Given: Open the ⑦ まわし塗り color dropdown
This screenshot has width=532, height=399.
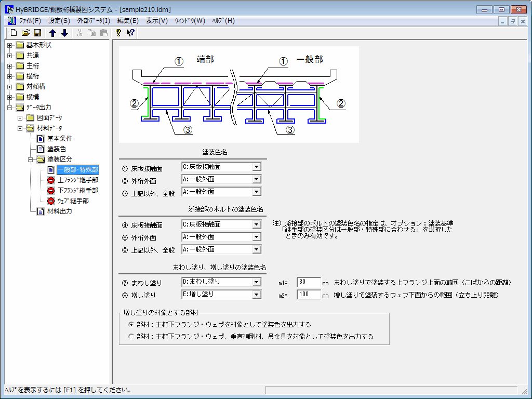Looking at the screenshot, I should click(256, 282).
